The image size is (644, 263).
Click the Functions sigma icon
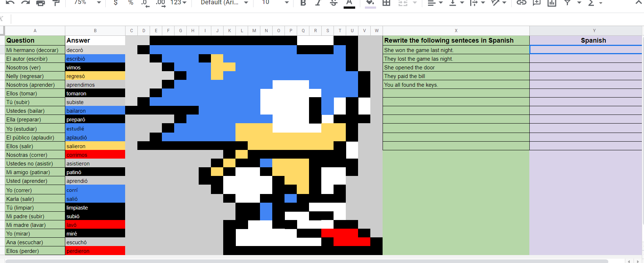591,3
